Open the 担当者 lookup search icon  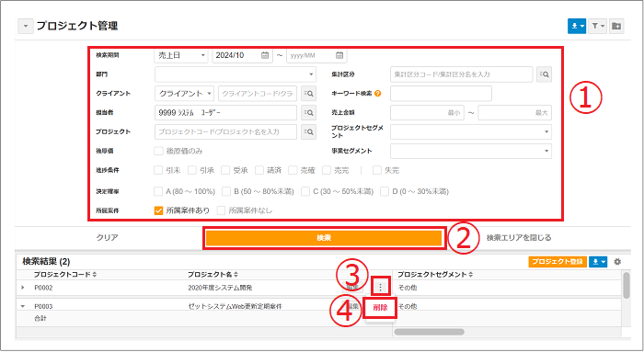308,112
